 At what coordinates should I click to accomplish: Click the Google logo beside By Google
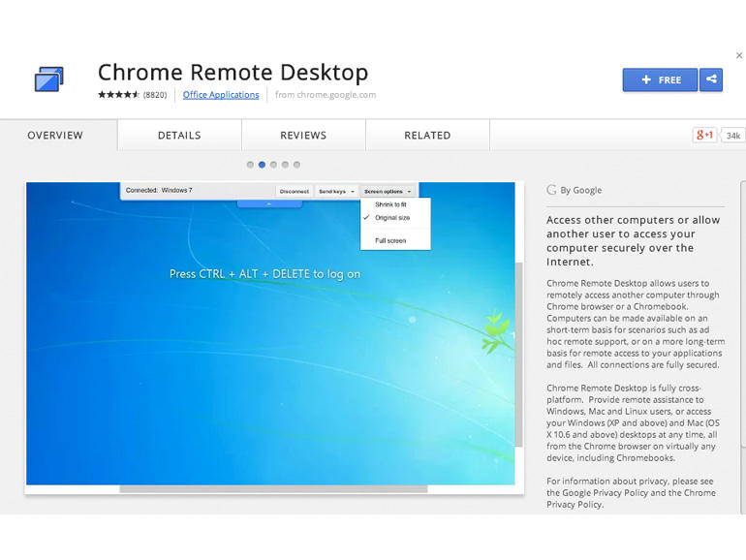click(x=551, y=190)
